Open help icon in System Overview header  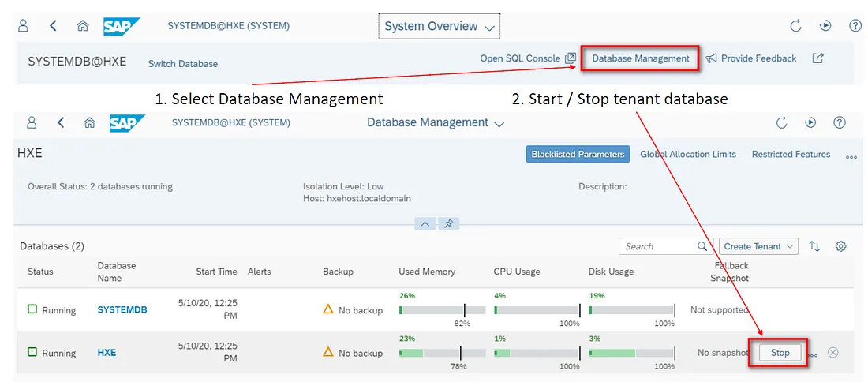pos(855,26)
